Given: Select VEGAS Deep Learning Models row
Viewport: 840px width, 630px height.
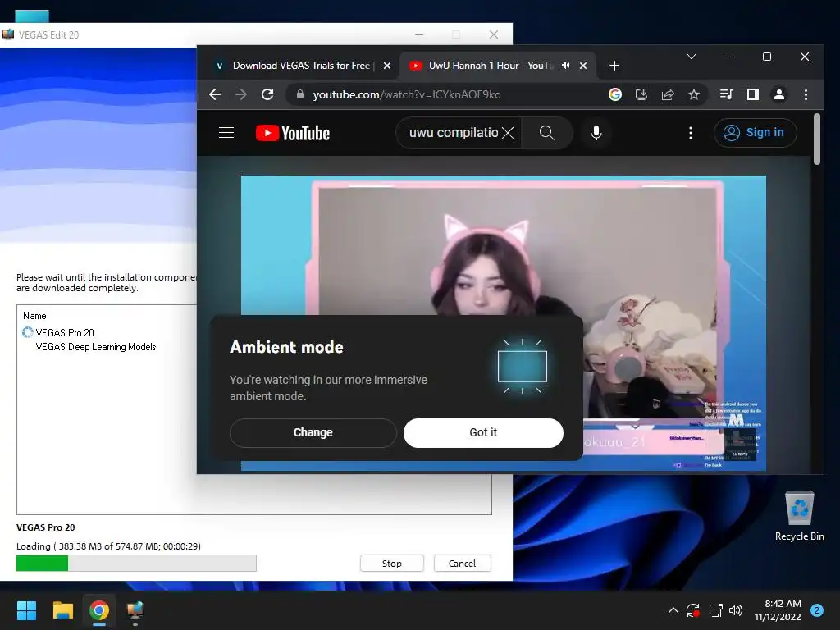Looking at the screenshot, I should pyautogui.click(x=95, y=347).
